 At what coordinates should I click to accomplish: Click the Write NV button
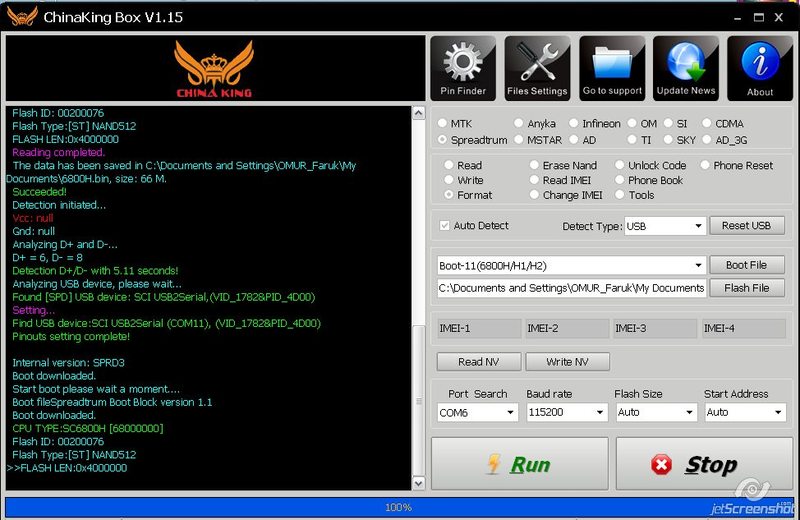567,362
